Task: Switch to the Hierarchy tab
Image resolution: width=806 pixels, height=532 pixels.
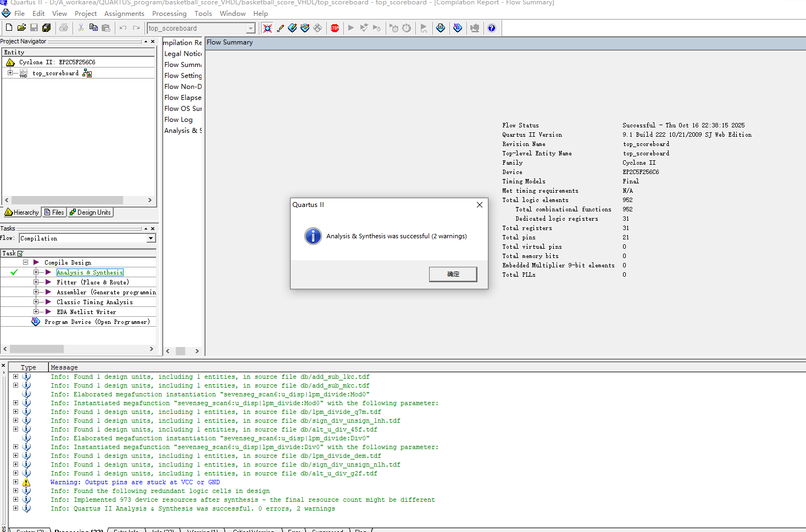Action: click(x=22, y=212)
